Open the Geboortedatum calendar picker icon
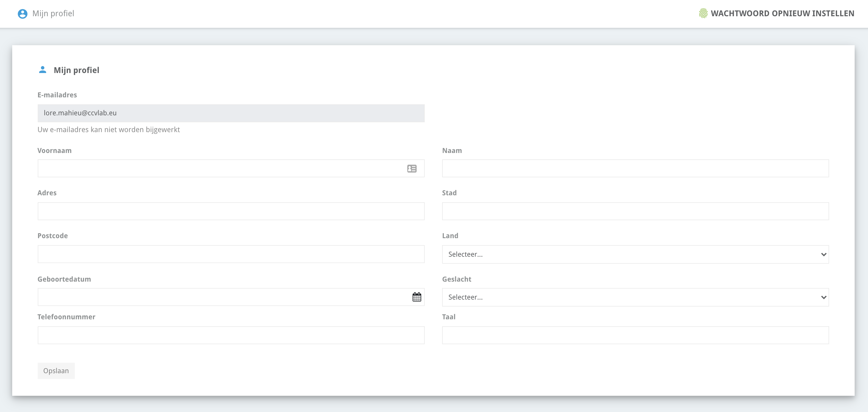This screenshot has height=412, width=868. click(x=417, y=297)
